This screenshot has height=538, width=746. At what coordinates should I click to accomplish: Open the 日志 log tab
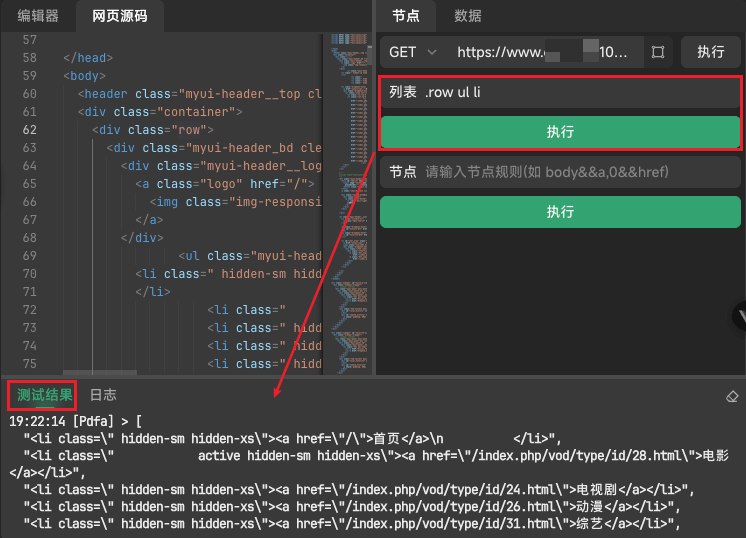click(x=103, y=395)
